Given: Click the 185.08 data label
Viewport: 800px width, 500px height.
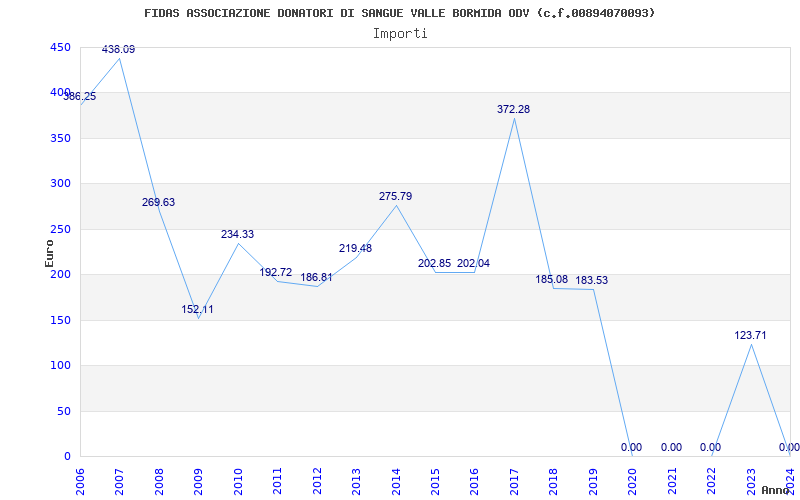Looking at the screenshot, I should (x=552, y=279).
